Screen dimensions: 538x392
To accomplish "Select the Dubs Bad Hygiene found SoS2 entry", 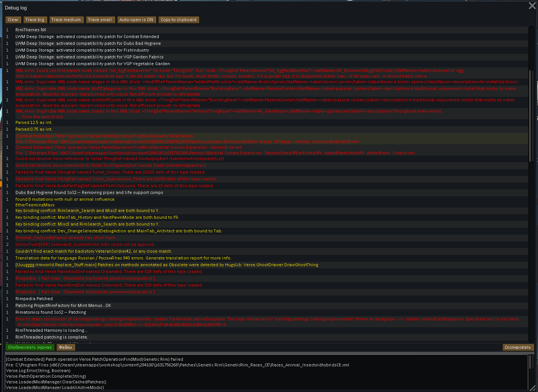I will coord(267,193).
